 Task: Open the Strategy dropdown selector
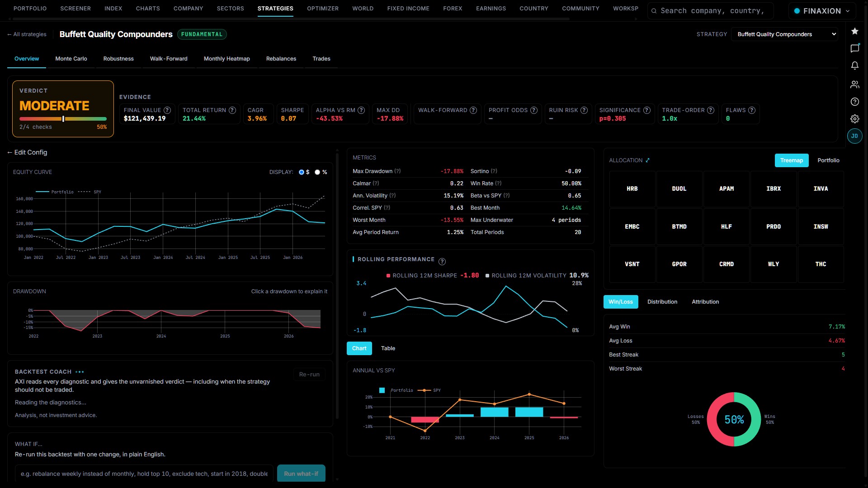pyautogui.click(x=784, y=34)
